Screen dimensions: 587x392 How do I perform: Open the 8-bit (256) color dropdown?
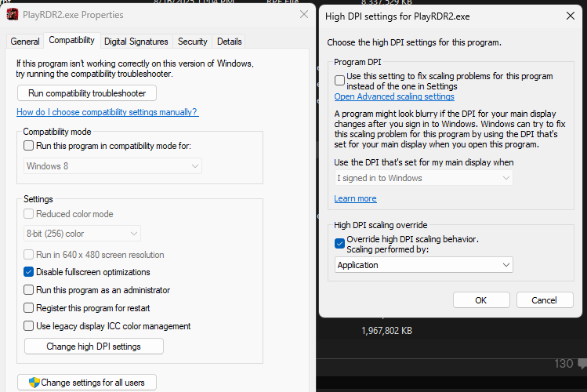pyautogui.click(x=82, y=234)
